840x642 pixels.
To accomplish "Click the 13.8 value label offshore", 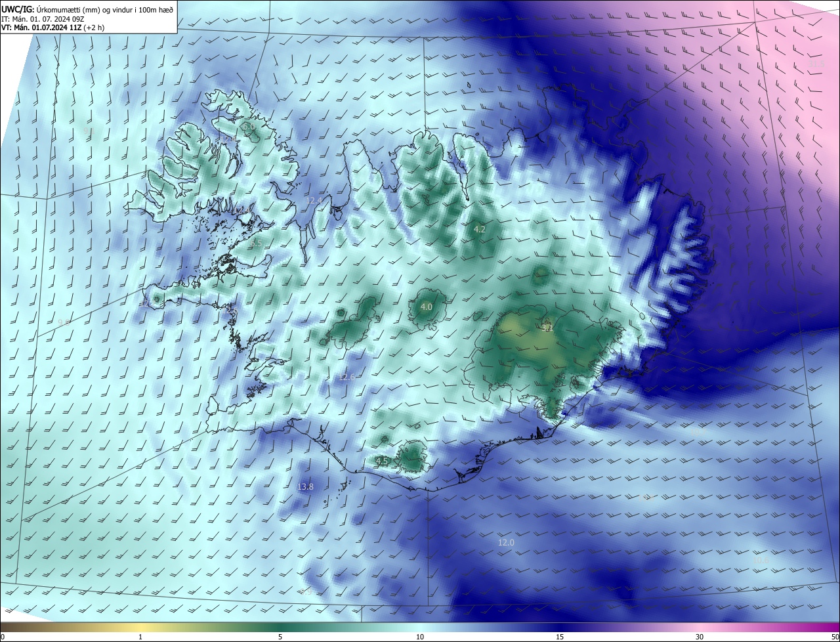I will (306, 486).
